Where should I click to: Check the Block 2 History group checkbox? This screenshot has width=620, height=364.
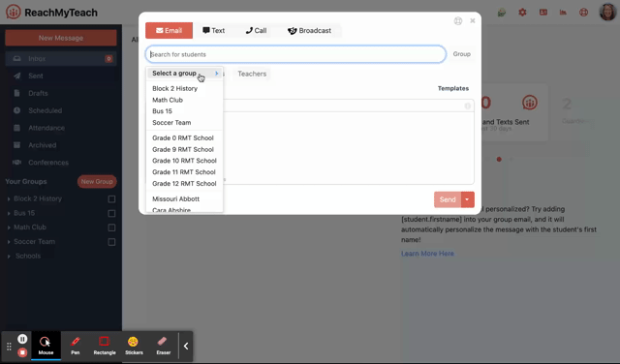pos(111,198)
